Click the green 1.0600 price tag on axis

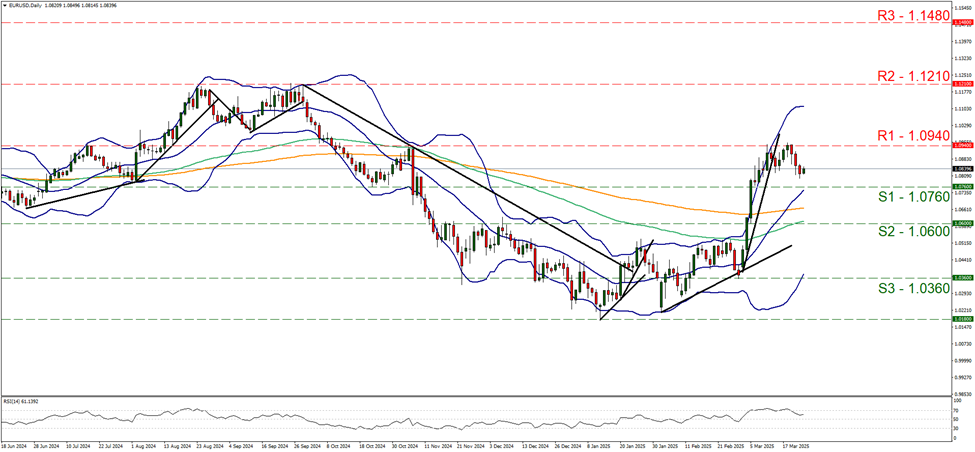click(x=938, y=223)
